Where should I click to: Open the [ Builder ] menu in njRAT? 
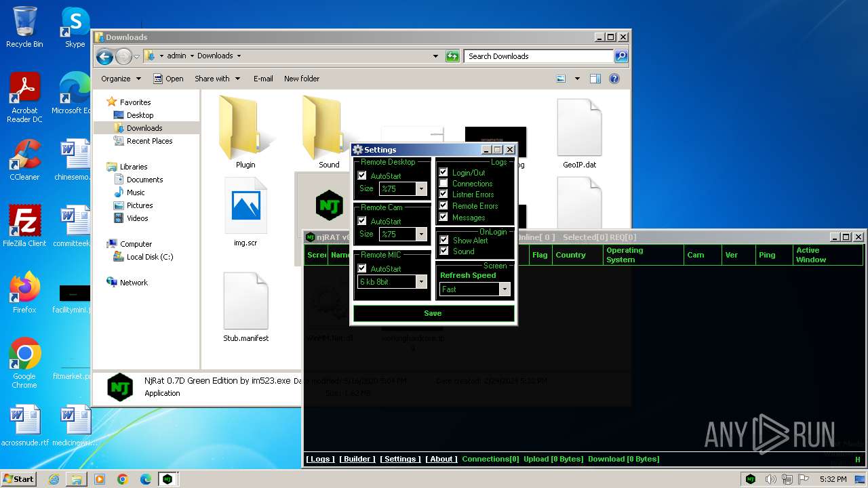(x=357, y=459)
